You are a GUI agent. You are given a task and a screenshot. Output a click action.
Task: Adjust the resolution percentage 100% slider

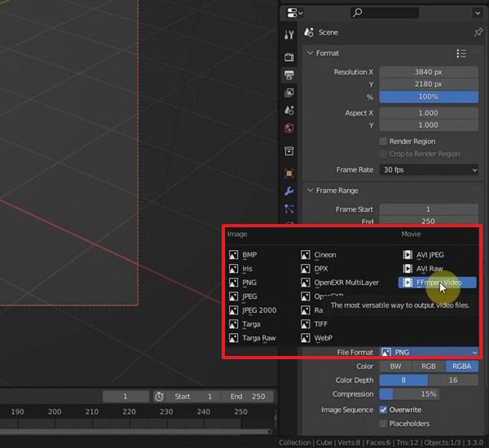coord(429,97)
